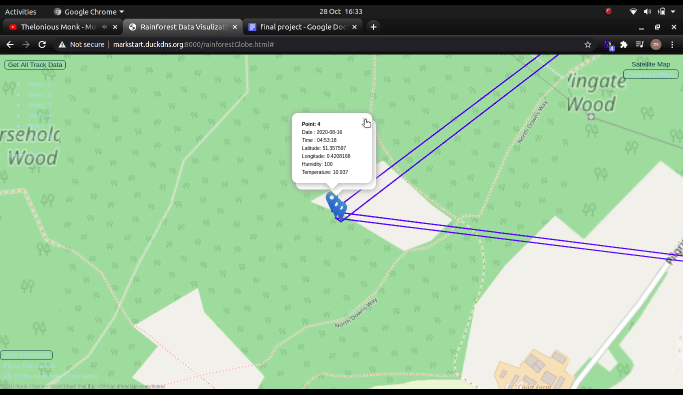Select Point: 1 in the list
The height and width of the screenshot is (395, 683).
click(x=40, y=84)
